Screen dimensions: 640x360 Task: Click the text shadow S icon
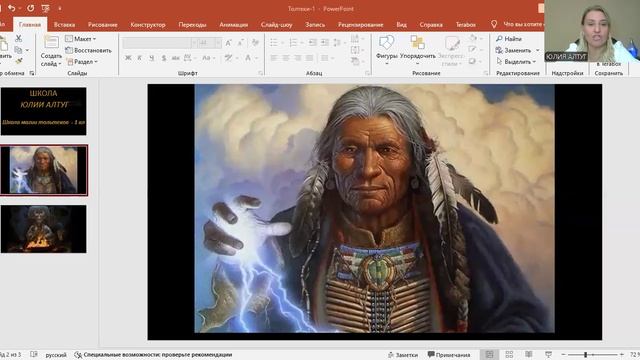pos(164,58)
